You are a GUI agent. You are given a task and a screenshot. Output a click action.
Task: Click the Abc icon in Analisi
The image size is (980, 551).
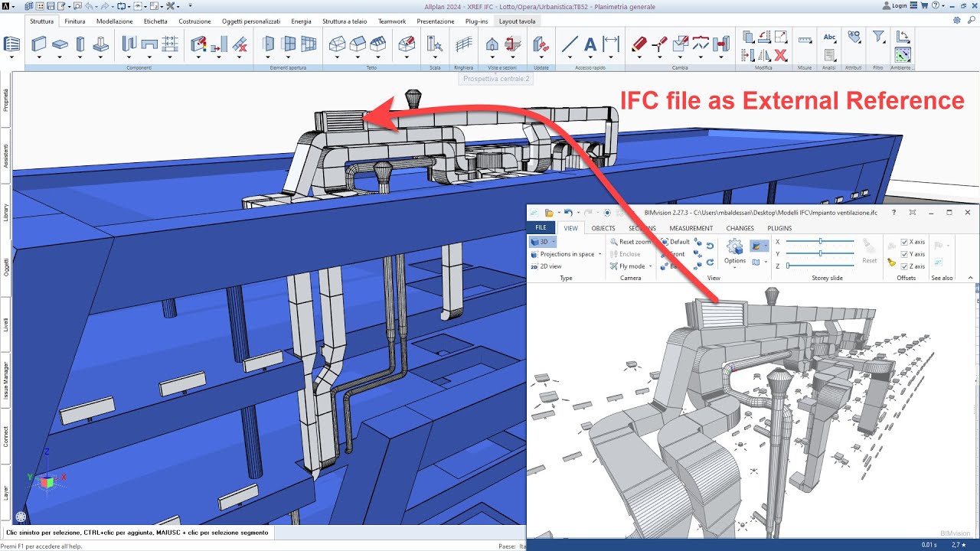[829, 37]
